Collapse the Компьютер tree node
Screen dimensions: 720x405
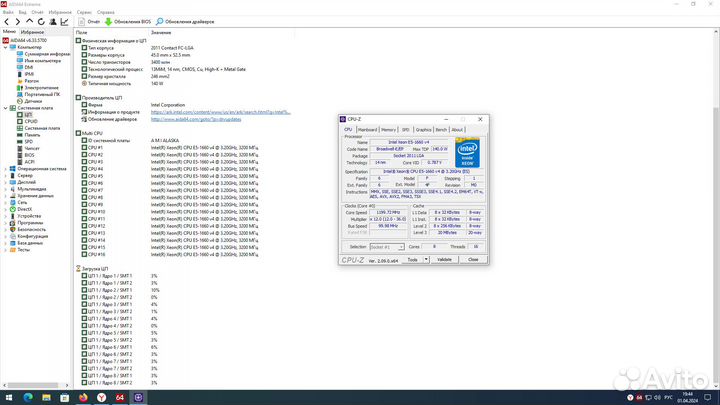(6, 47)
